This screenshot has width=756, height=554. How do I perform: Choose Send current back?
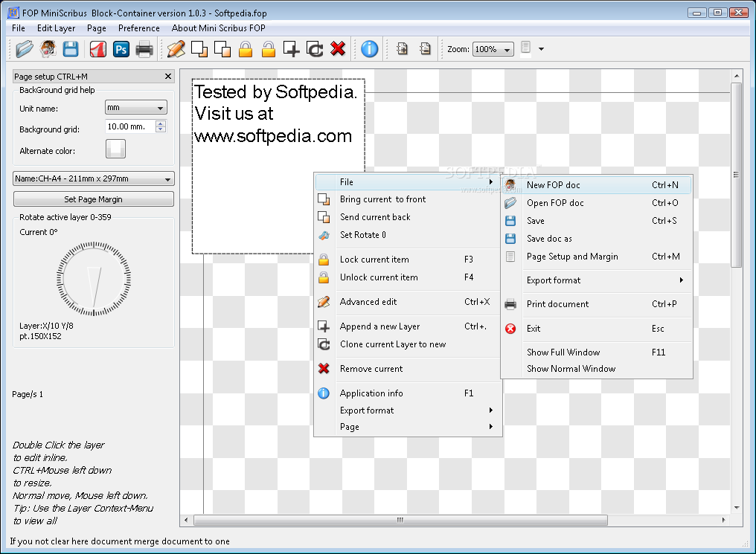tap(408, 217)
